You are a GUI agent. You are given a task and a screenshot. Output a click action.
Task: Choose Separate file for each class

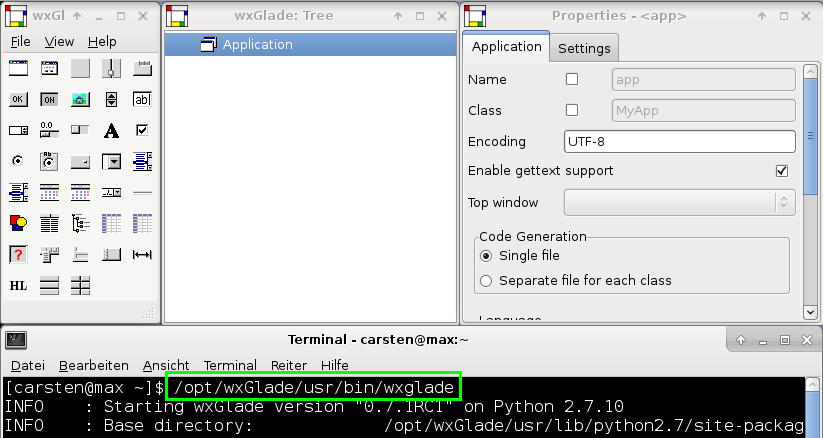(487, 281)
